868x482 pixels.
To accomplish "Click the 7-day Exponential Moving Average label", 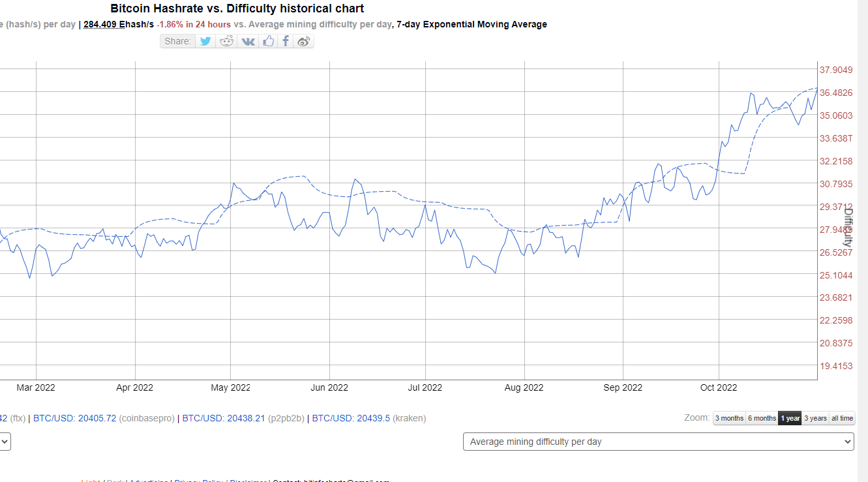I will [471, 25].
